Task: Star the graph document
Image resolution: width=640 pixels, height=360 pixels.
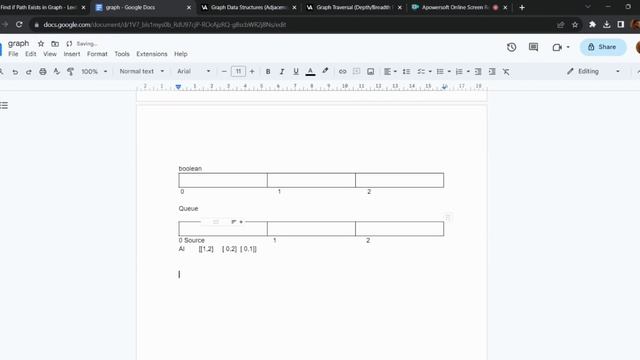Action: (41, 44)
